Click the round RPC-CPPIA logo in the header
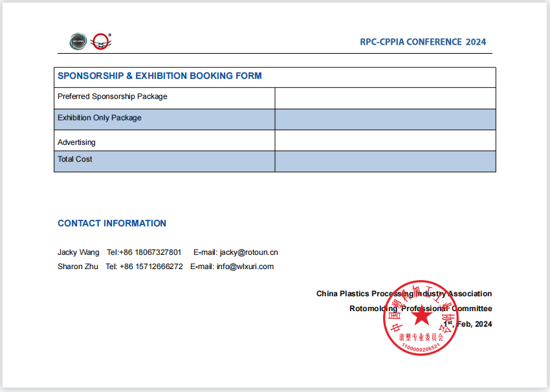The height and width of the screenshot is (392, 550). point(78,41)
